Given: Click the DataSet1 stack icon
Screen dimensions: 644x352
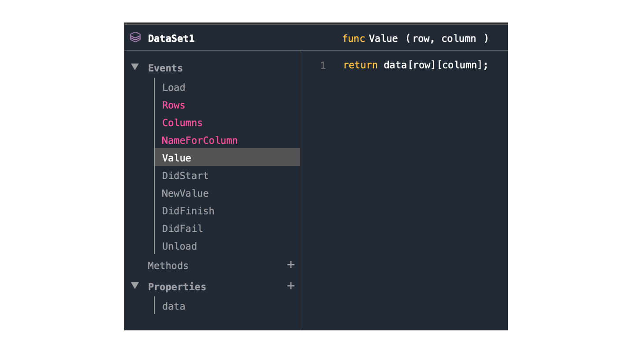Looking at the screenshot, I should [x=135, y=37].
